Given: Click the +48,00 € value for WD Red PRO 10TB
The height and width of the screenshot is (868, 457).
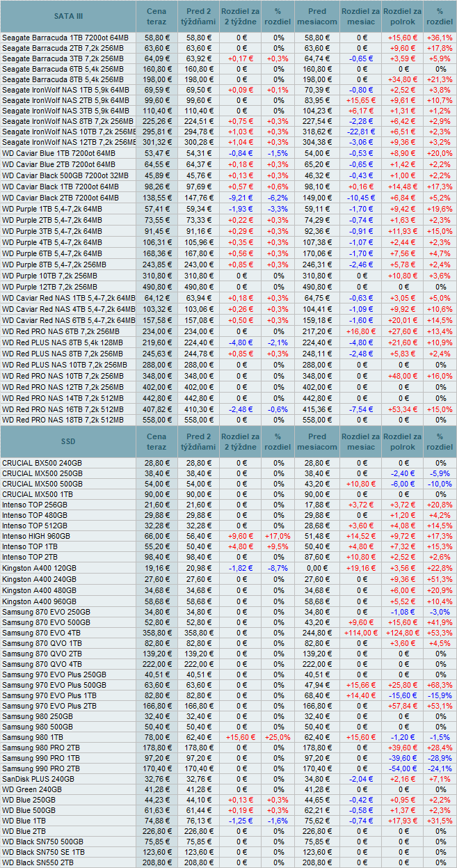Looking at the screenshot, I should (403, 376).
